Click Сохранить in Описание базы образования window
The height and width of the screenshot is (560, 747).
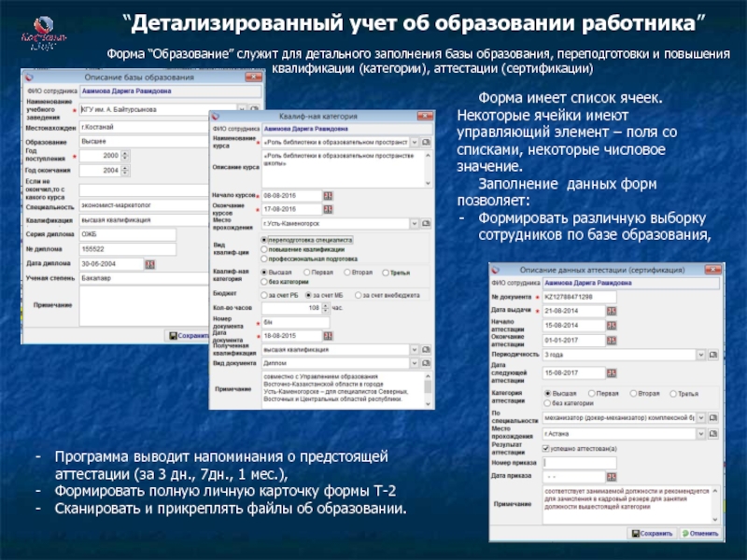[x=189, y=336]
